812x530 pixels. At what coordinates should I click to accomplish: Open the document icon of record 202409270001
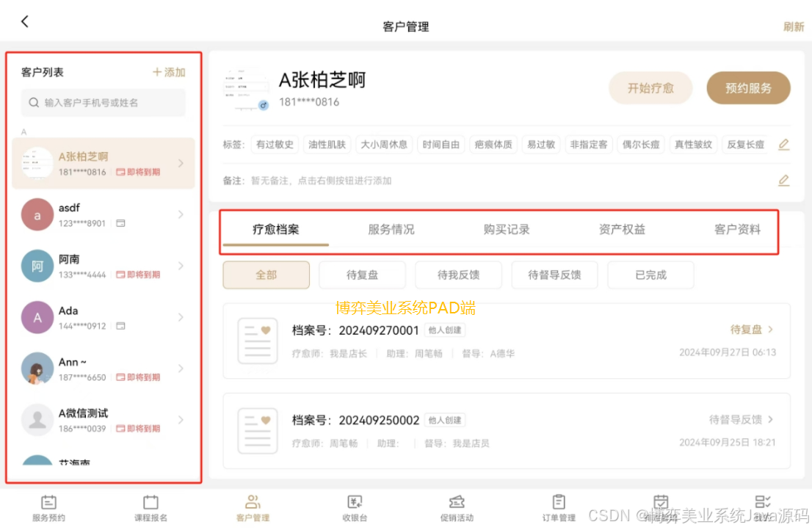(258, 341)
